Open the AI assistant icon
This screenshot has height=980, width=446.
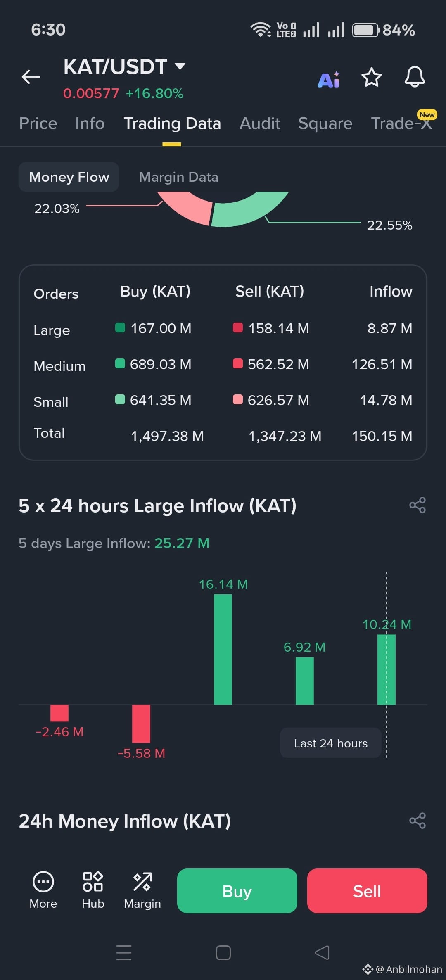click(329, 79)
